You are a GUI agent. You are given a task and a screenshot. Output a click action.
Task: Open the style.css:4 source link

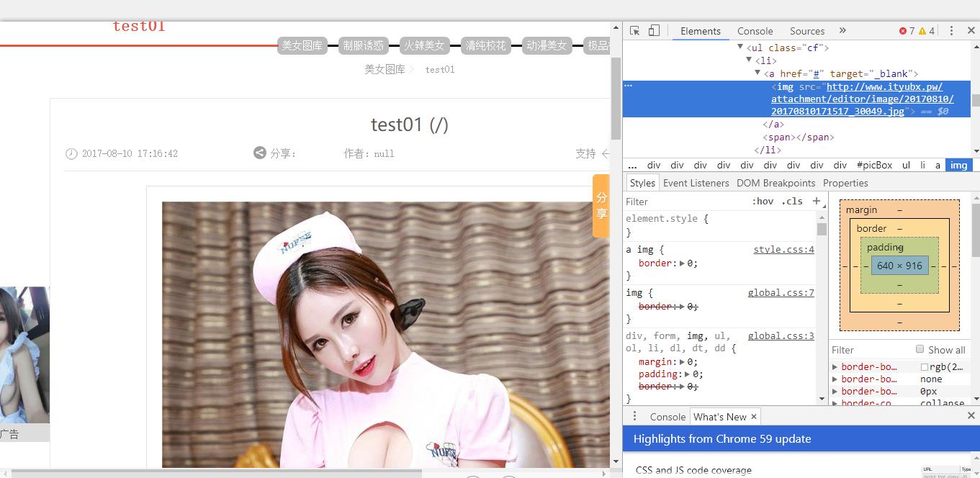783,250
